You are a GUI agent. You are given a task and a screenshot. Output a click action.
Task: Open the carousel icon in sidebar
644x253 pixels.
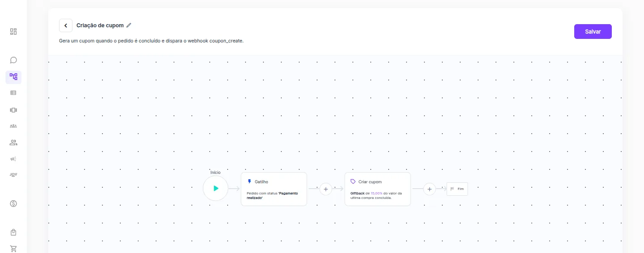(13, 110)
